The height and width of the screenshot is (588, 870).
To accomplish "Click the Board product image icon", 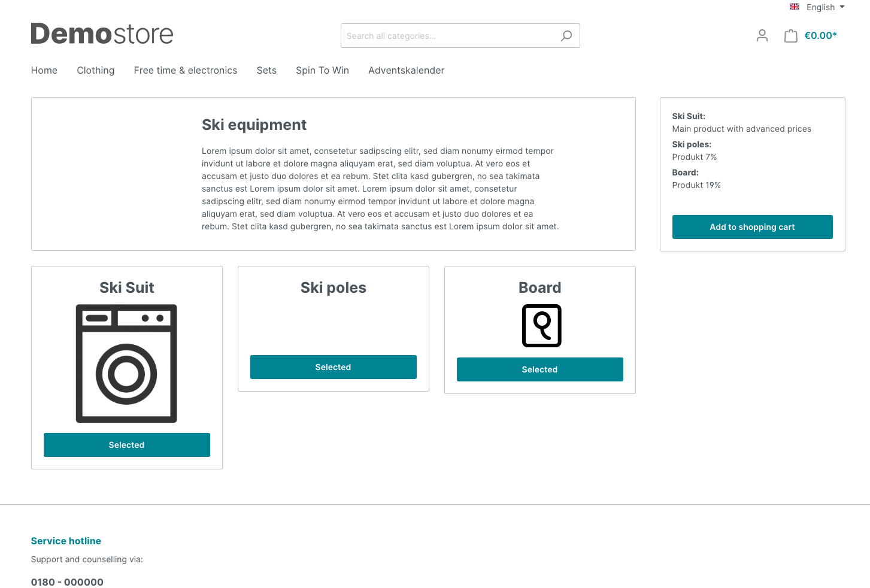I will tap(541, 326).
